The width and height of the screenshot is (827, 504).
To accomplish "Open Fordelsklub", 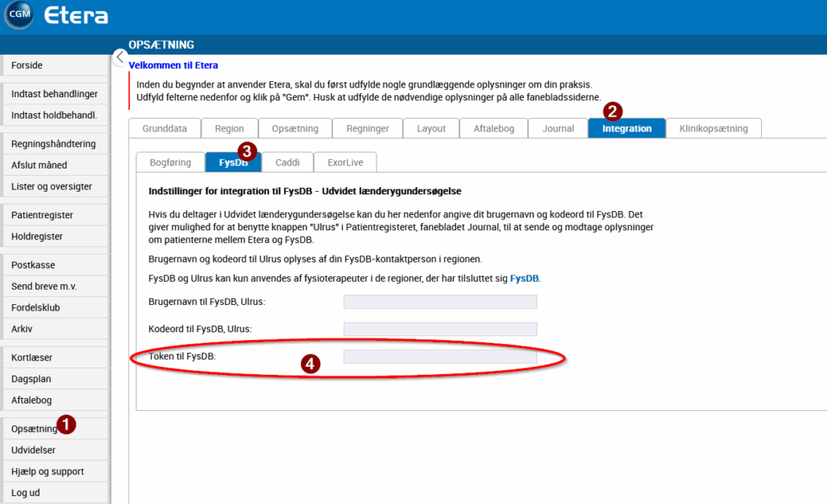I will 55,307.
